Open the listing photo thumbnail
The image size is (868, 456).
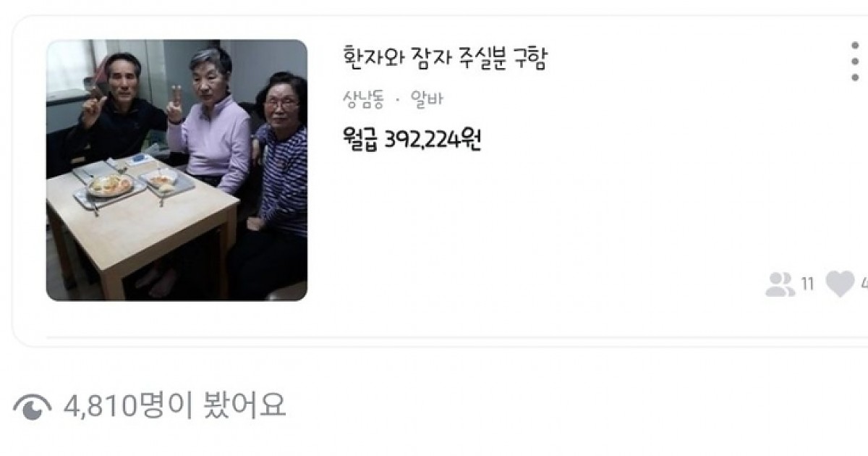[176, 170]
